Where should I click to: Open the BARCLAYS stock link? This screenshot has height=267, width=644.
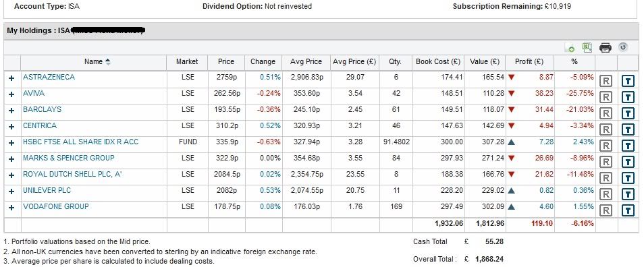[42, 109]
